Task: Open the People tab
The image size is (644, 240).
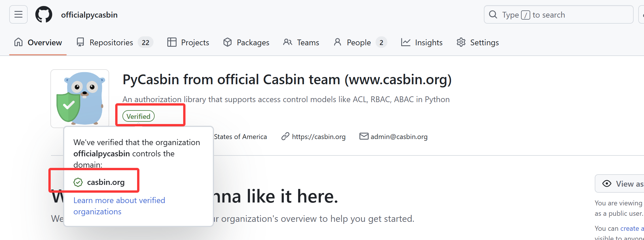Action: coord(360,42)
